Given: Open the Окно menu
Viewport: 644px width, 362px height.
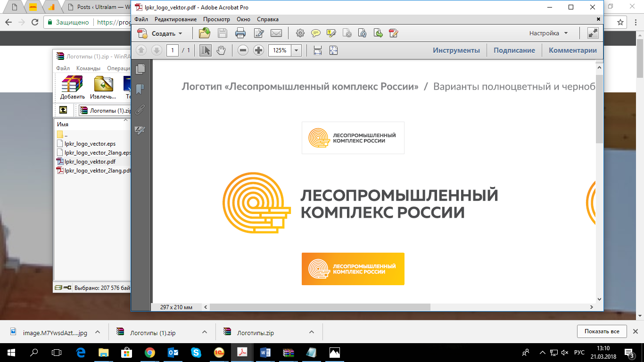Looking at the screenshot, I should coord(243,19).
